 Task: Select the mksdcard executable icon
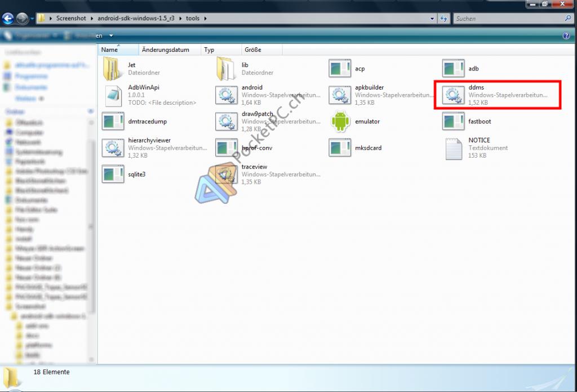click(340, 148)
